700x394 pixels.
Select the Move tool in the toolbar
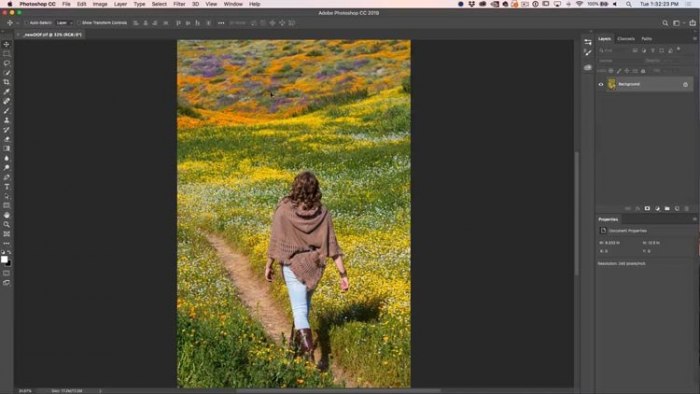pos(6,44)
